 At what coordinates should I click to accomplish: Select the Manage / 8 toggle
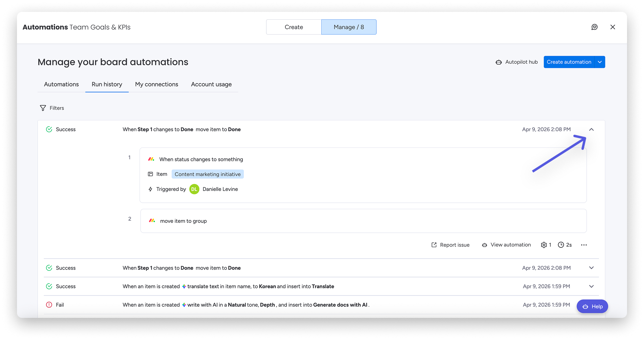coord(348,27)
